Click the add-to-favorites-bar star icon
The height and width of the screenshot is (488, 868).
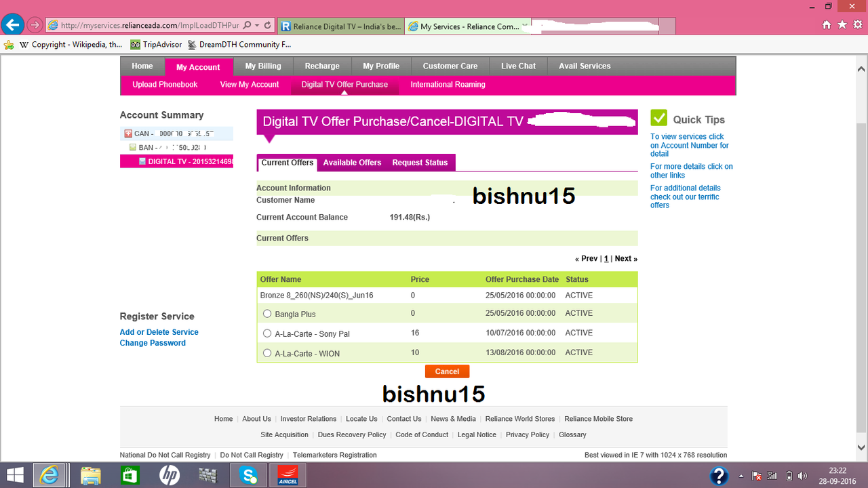(9, 45)
